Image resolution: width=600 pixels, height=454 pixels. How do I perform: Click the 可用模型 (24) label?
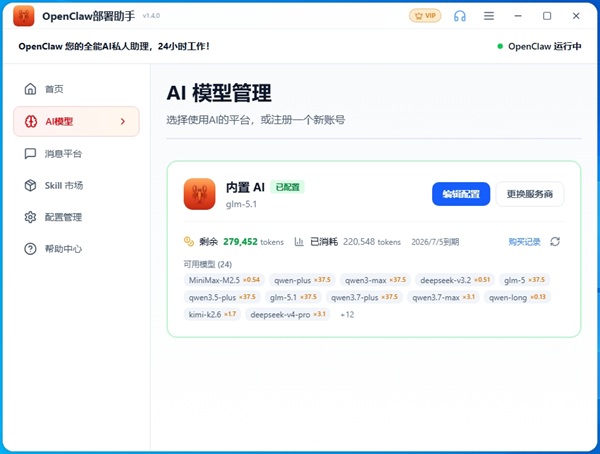click(208, 264)
